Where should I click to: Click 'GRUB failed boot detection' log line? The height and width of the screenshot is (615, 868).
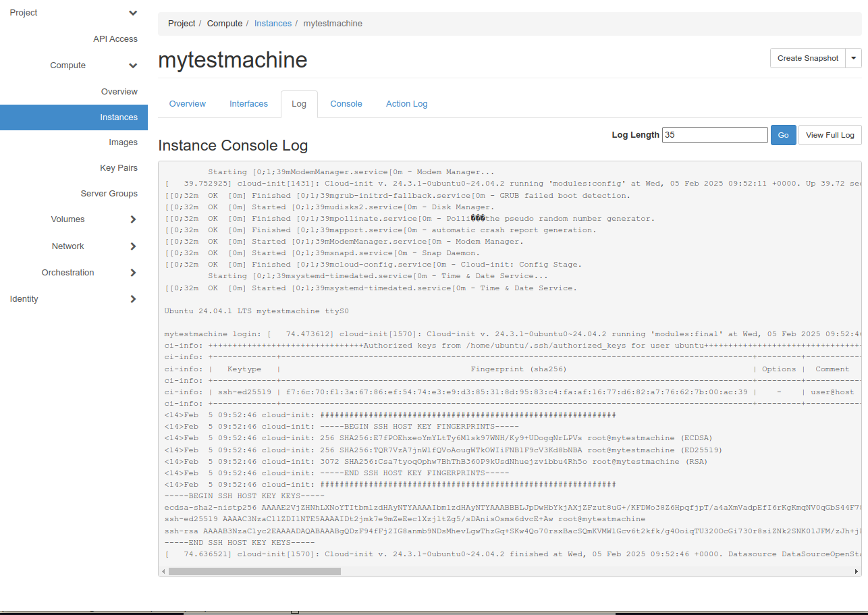click(397, 196)
